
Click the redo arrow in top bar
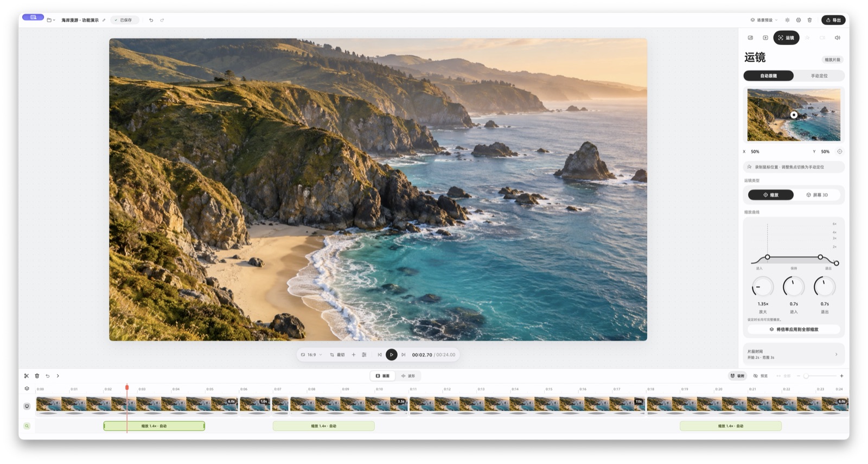162,20
